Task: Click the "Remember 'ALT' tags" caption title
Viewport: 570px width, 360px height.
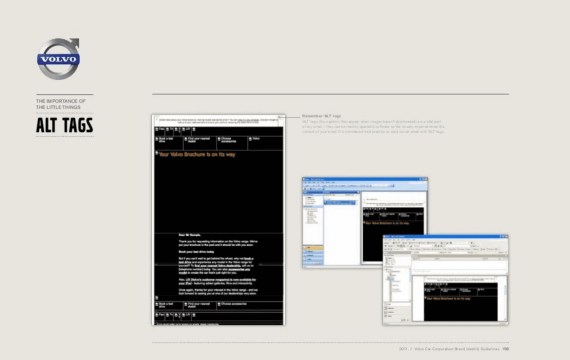Action: [321, 116]
